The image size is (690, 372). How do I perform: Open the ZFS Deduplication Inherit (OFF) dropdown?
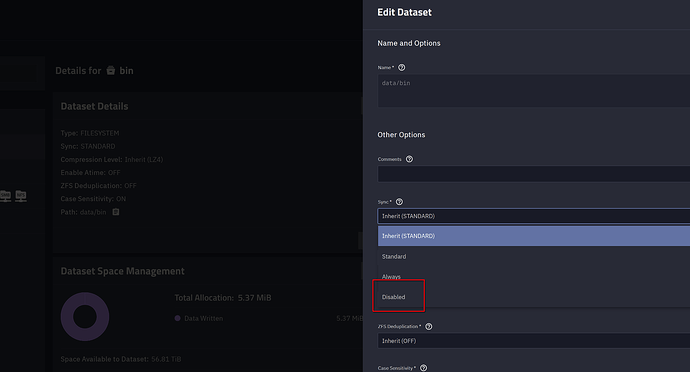[534, 341]
